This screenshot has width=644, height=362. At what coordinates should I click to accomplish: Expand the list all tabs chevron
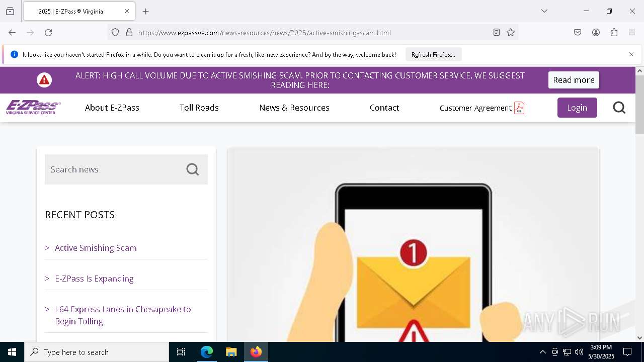pyautogui.click(x=544, y=11)
